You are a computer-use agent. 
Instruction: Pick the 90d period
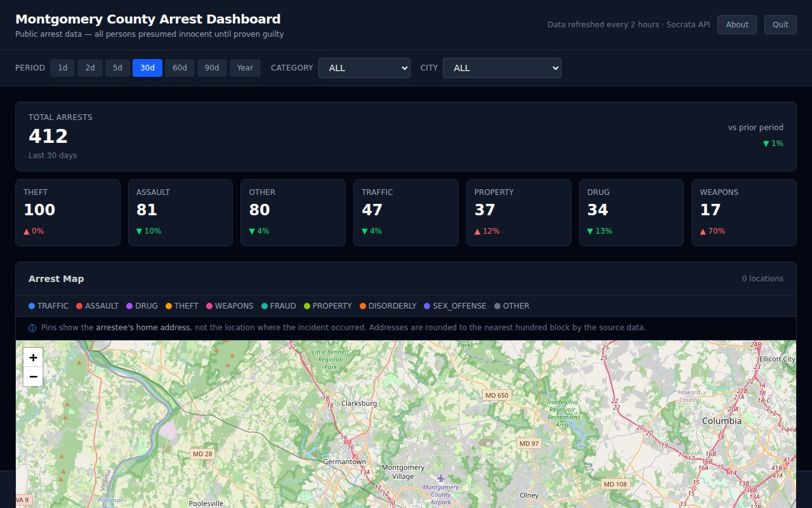pyautogui.click(x=212, y=68)
